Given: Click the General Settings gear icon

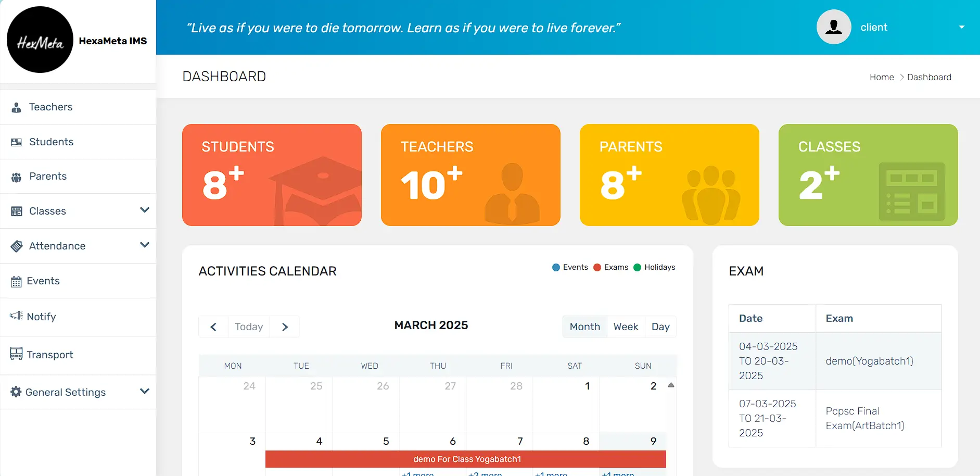Looking at the screenshot, I should pyautogui.click(x=16, y=392).
